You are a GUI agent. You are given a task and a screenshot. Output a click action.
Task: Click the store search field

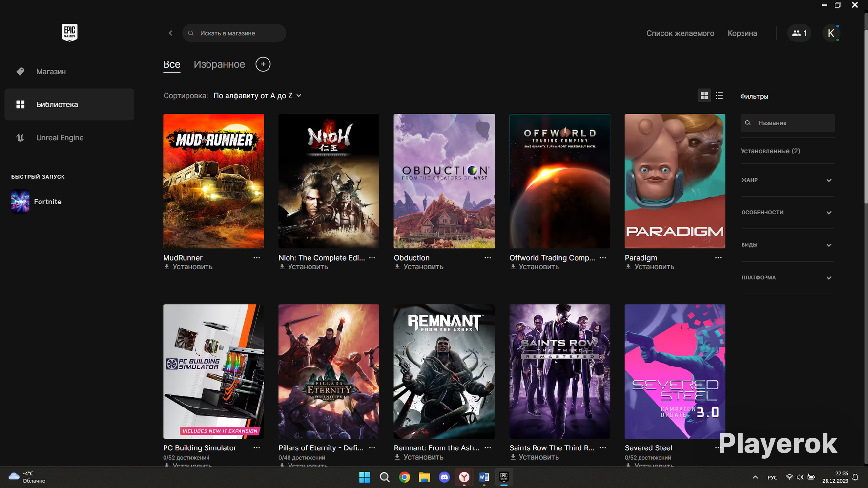[x=234, y=33]
